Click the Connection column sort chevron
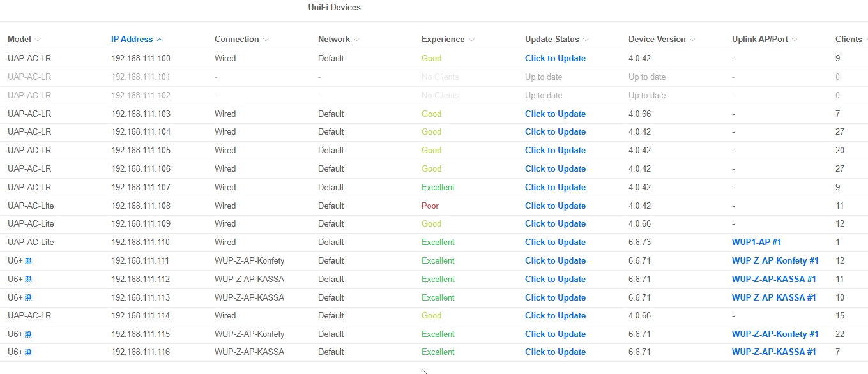Image resolution: width=868 pixels, height=374 pixels. pyautogui.click(x=266, y=40)
